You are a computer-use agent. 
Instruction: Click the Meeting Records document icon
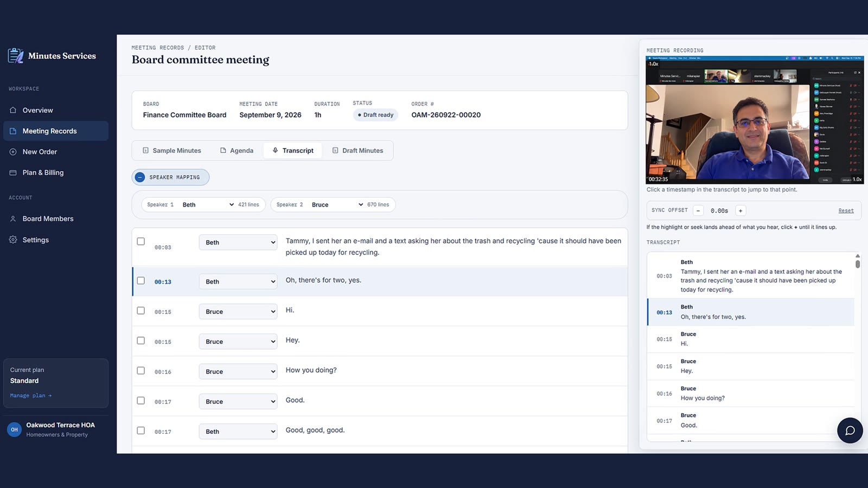pos(13,131)
